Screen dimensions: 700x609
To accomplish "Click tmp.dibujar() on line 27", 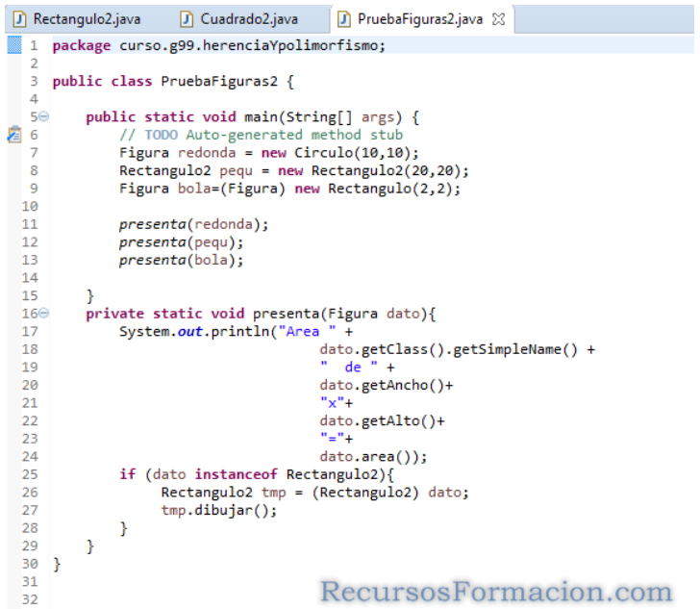I will tap(214, 510).
